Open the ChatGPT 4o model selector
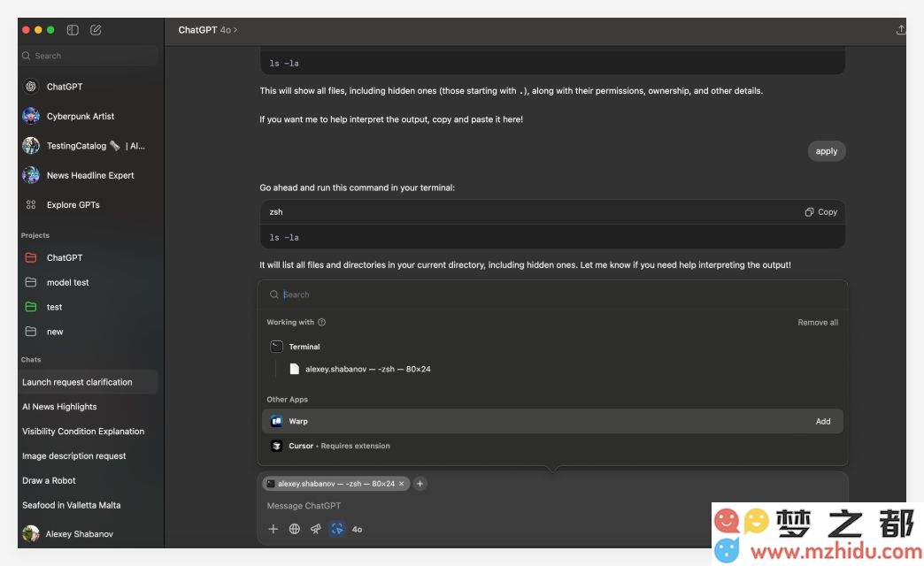This screenshot has width=924, height=566. (207, 30)
